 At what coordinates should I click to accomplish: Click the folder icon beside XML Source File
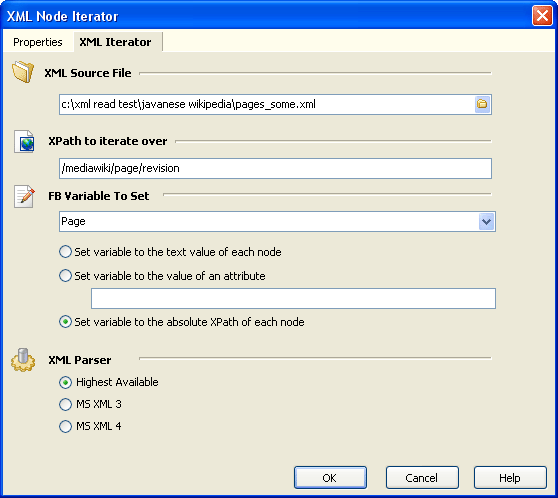pyautogui.click(x=23, y=72)
